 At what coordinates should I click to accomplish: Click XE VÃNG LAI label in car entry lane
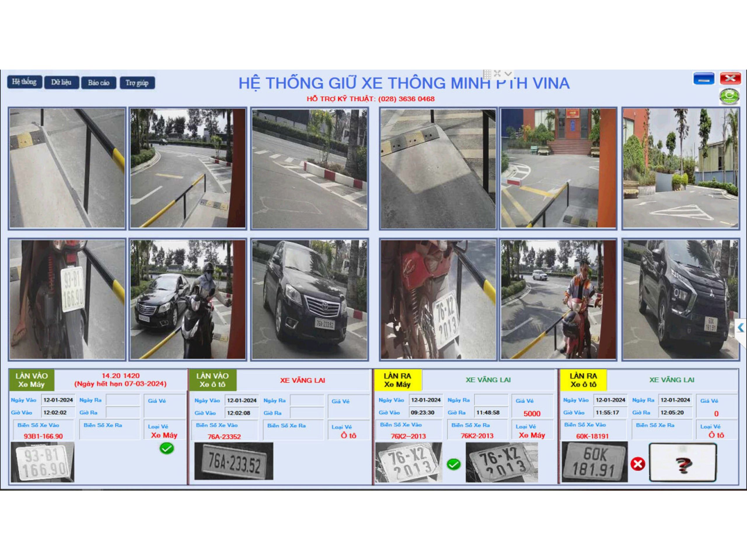click(303, 380)
